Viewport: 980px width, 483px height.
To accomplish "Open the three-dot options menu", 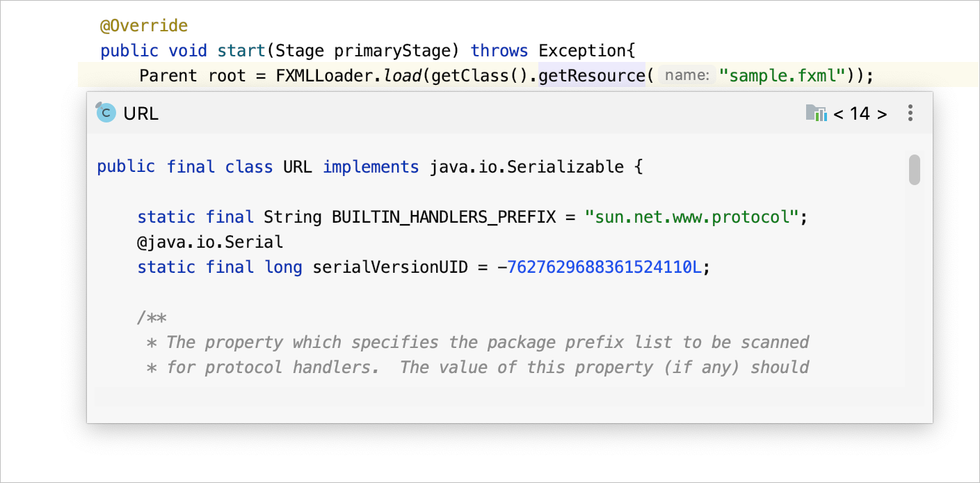I will click(x=910, y=112).
